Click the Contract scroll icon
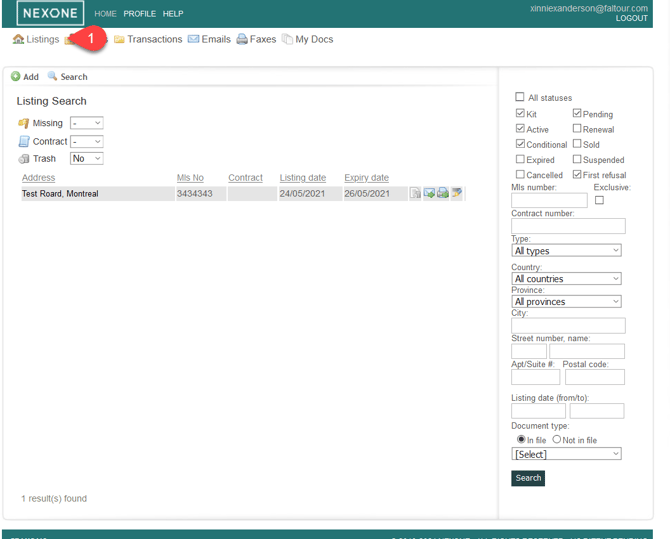Screen dimensions: 670x539 24,141
